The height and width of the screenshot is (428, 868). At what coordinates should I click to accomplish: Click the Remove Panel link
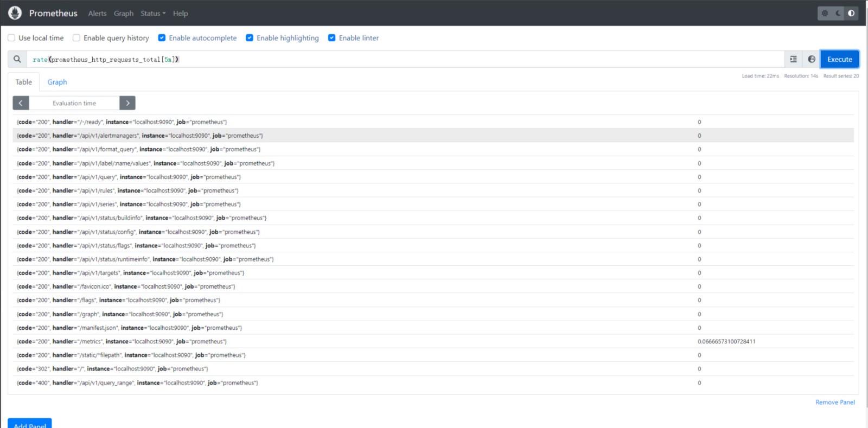pyautogui.click(x=835, y=402)
